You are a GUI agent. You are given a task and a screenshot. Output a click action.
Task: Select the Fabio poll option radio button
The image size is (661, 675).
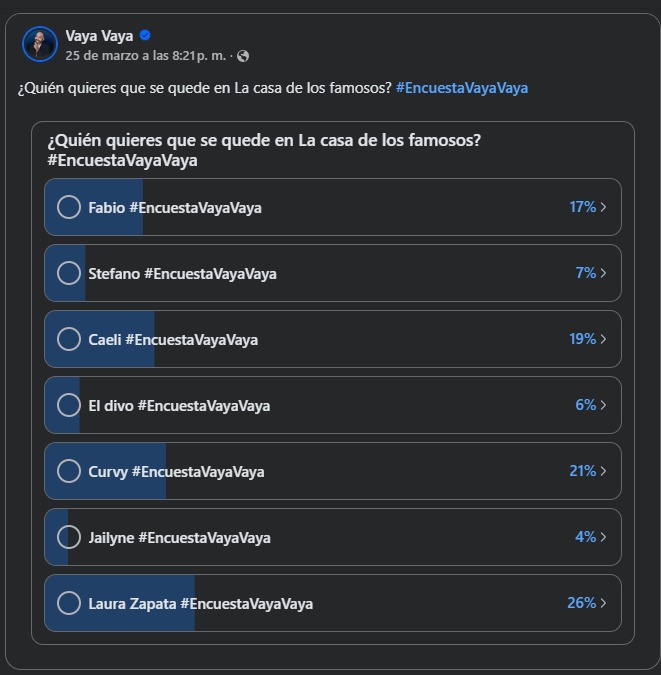click(69, 207)
